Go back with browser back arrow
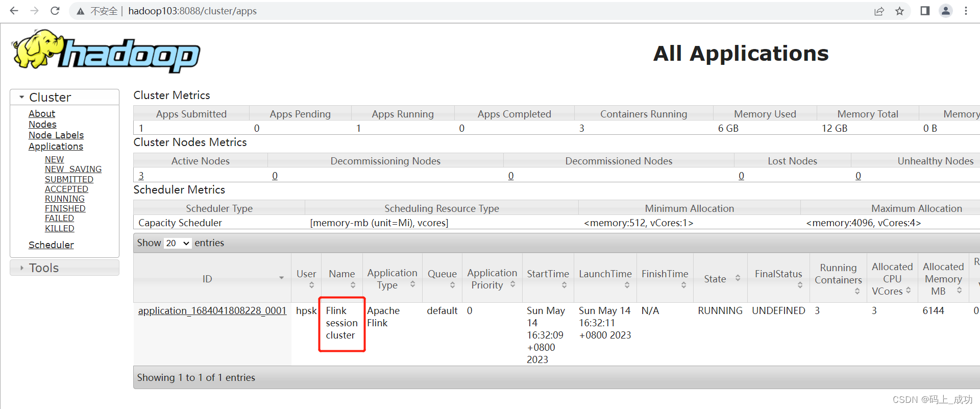The height and width of the screenshot is (409, 980). click(x=14, y=11)
